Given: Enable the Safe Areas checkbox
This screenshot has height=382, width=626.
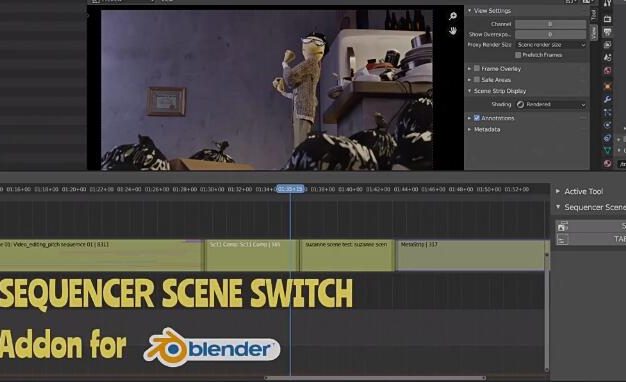Looking at the screenshot, I should pos(477,79).
